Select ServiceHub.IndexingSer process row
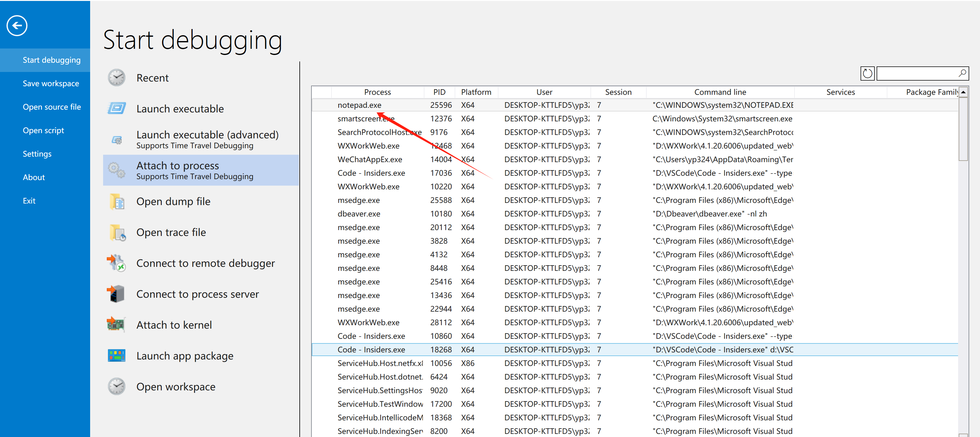This screenshot has width=980, height=437. point(635,431)
